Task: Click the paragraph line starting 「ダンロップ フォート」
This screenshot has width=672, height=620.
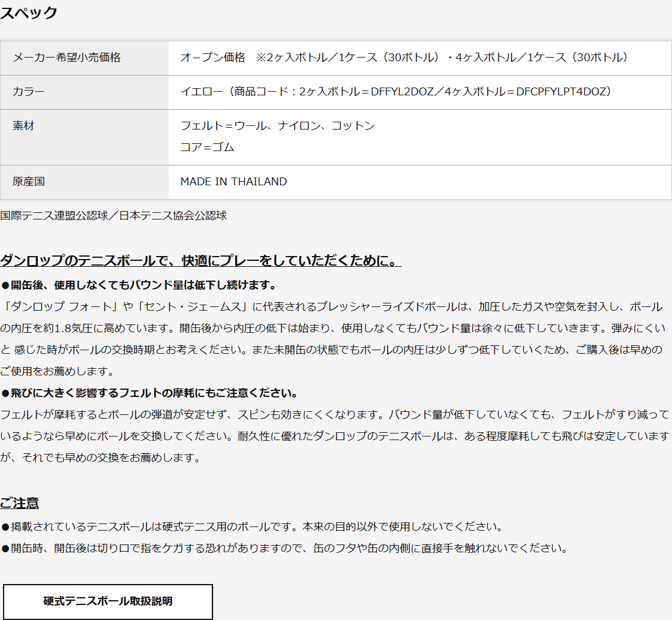Action: (332, 306)
